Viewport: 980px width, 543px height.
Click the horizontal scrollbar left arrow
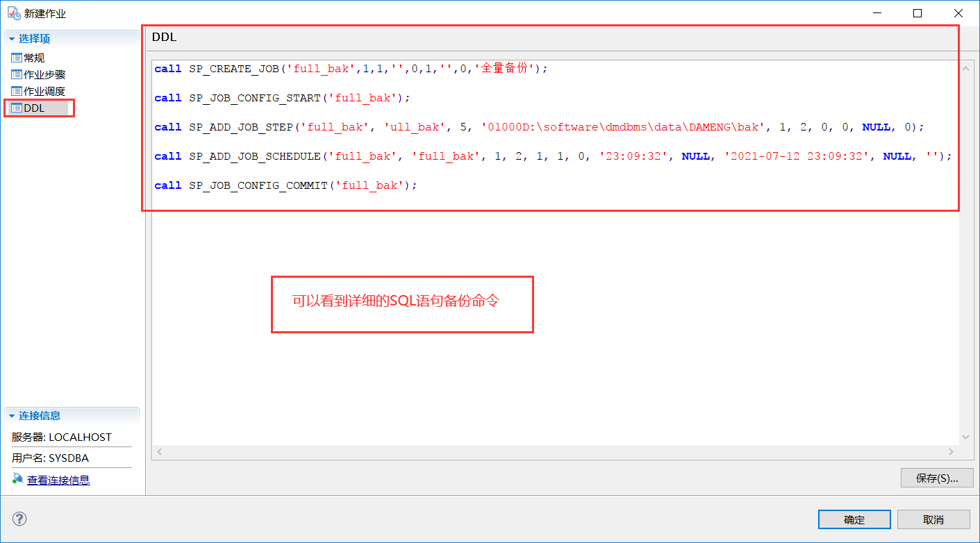coord(159,451)
